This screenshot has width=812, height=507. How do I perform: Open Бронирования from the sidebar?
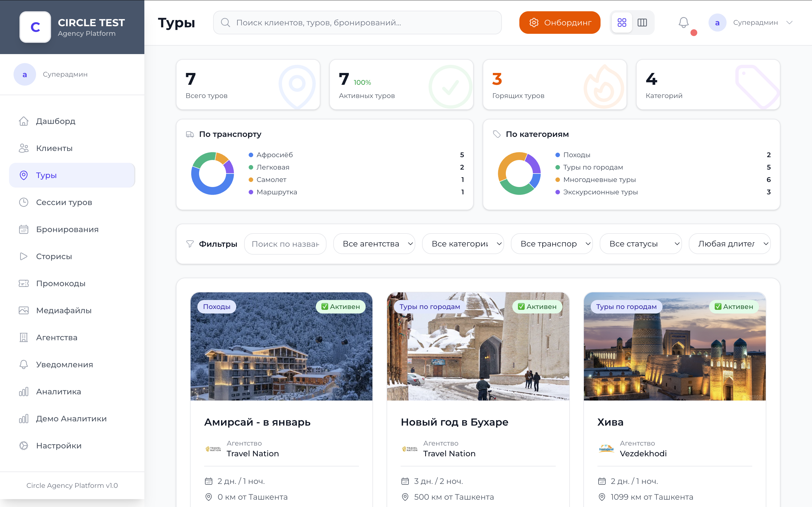(67, 229)
